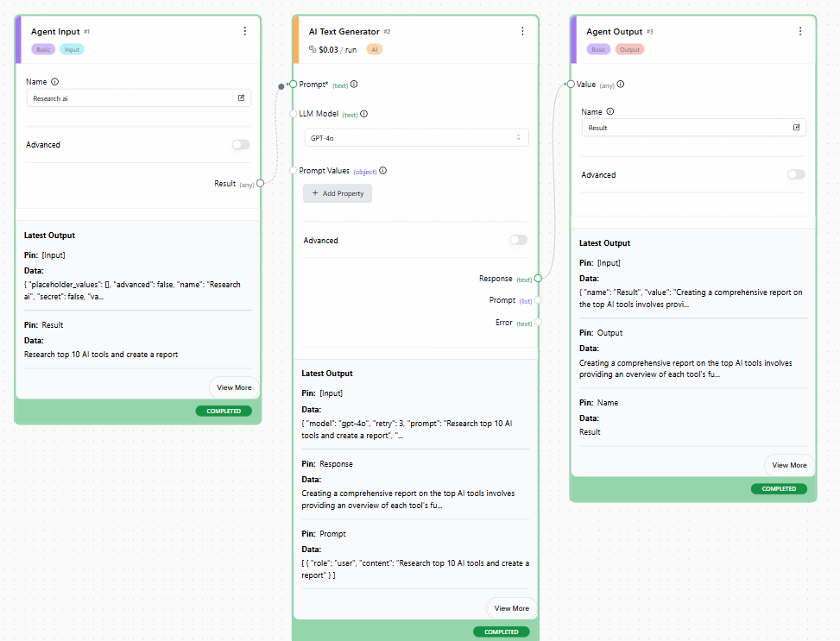Click the info icon beside Prompt label
Screen dimensions: 840x641
(x=354, y=84)
